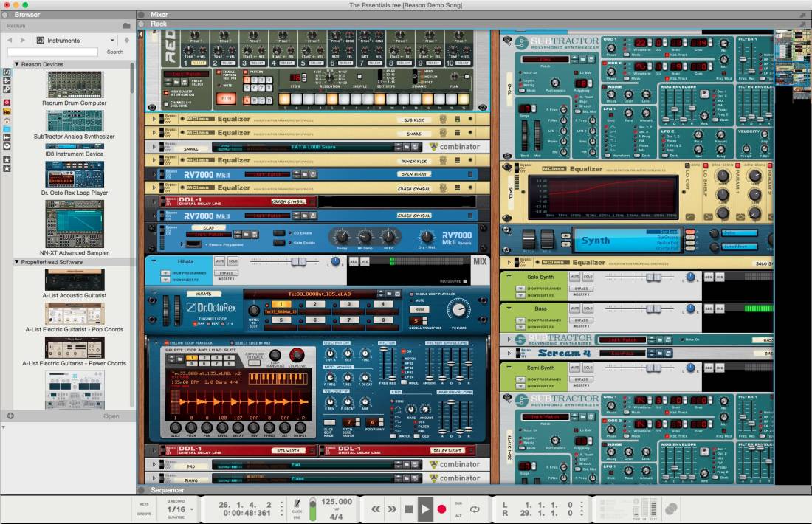Mute the Semi Synth mix channel
The height and width of the screenshot is (524, 812).
[x=574, y=368]
